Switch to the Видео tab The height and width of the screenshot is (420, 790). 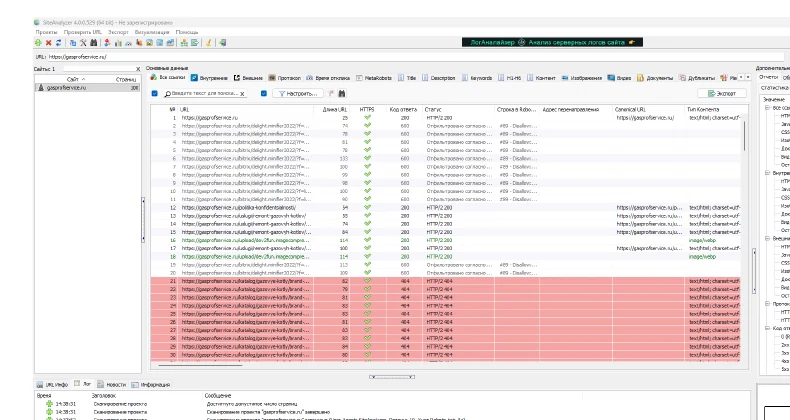(x=619, y=78)
